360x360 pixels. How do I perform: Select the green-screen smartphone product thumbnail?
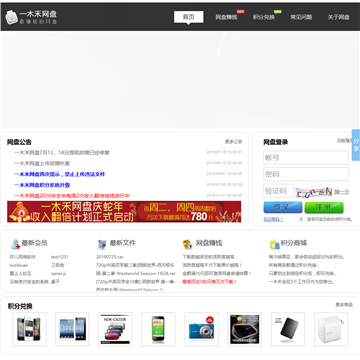pyautogui.click(x=158, y=329)
